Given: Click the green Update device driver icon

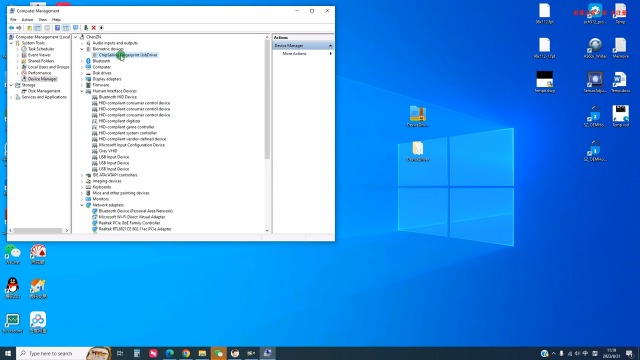Looking at the screenshot, I should point(86,28).
